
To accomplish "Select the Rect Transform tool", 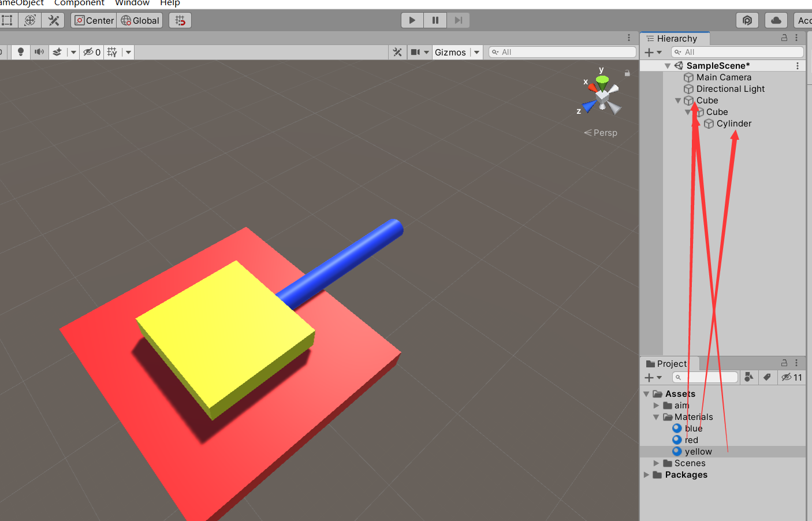I will pos(7,20).
